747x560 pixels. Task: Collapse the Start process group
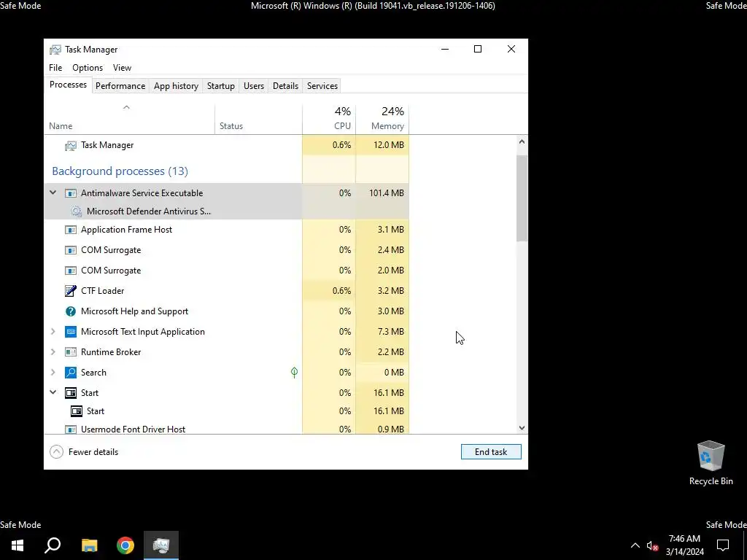point(53,392)
